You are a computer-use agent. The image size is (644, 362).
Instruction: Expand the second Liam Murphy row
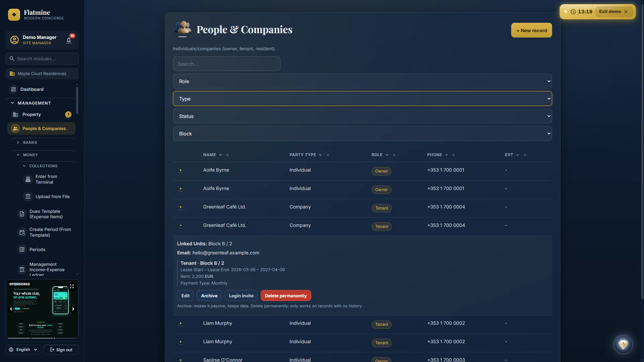coord(181,342)
